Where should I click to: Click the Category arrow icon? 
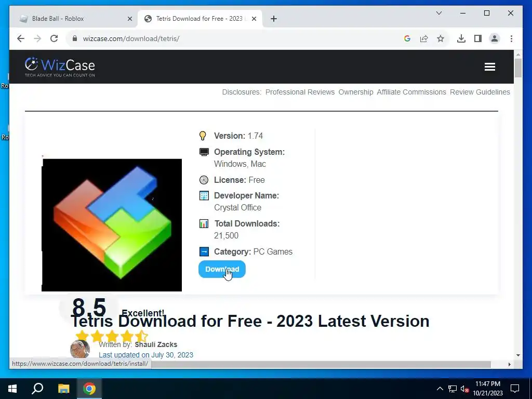204,252
